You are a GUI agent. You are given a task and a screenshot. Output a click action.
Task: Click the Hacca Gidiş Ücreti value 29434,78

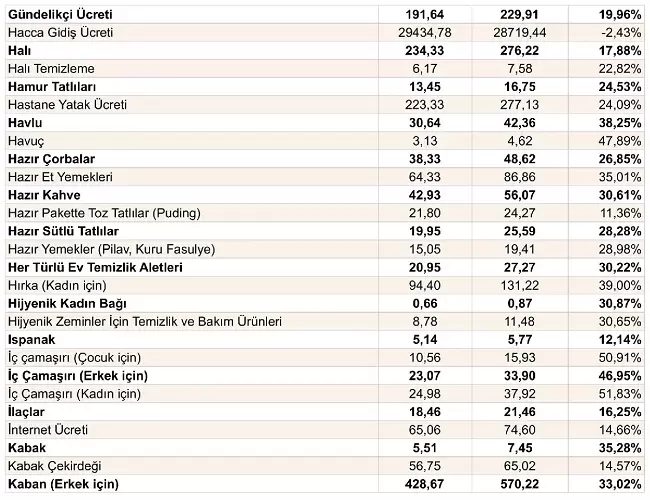424,33
